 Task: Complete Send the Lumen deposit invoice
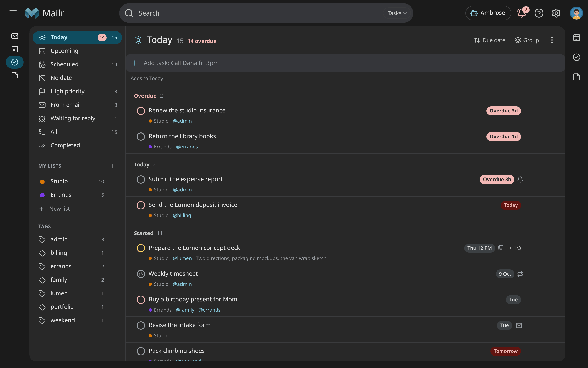pos(141,205)
